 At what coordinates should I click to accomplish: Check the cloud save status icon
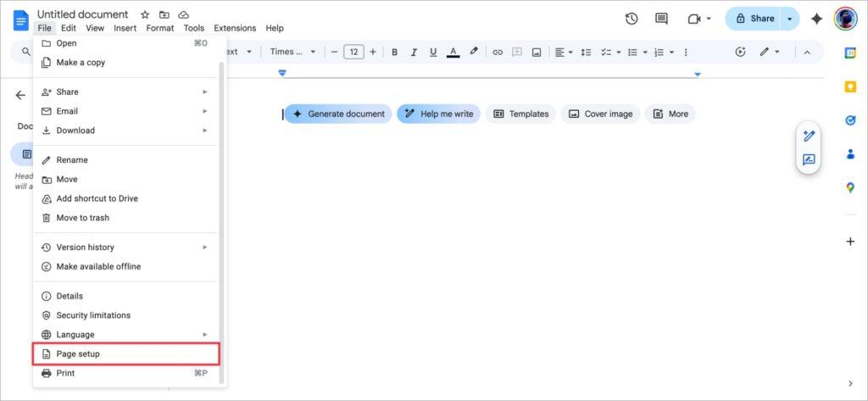[x=184, y=15]
